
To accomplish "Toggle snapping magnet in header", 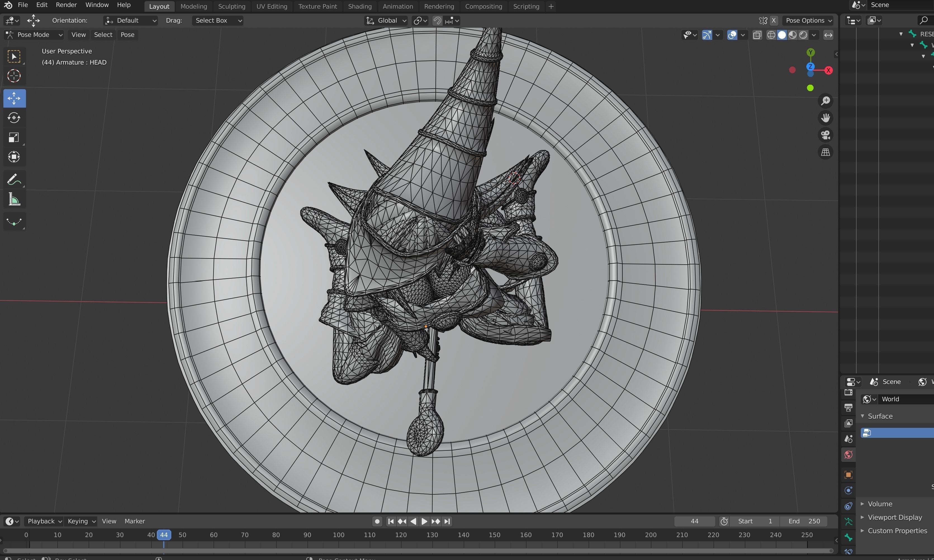I will pos(437,21).
